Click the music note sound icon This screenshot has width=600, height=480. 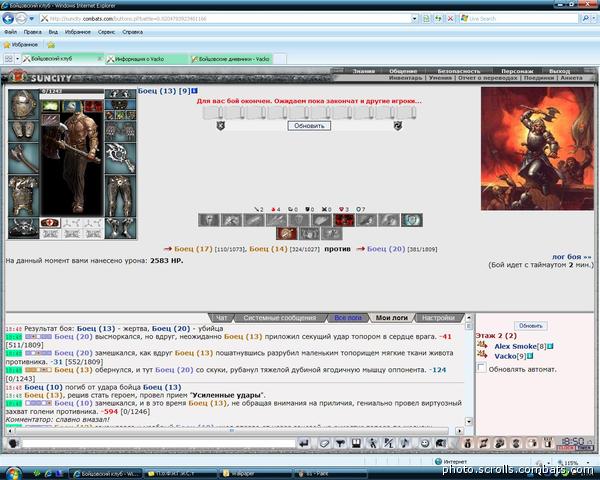405,443
